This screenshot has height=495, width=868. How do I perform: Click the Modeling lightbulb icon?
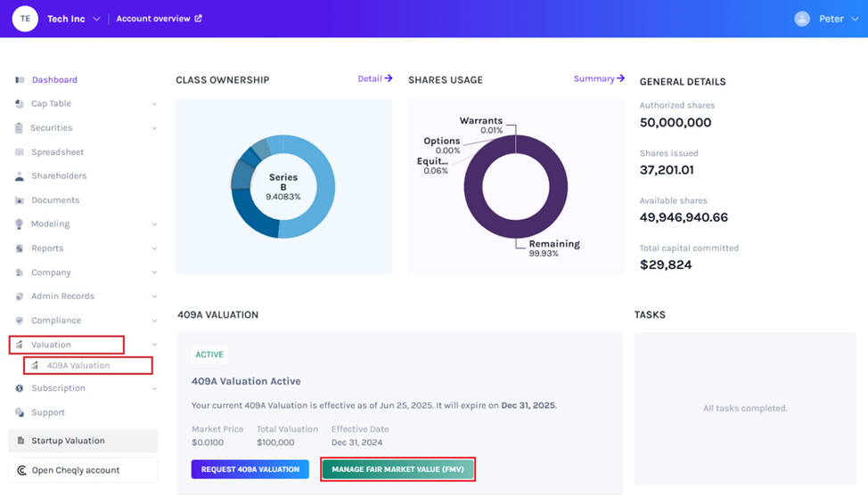[x=20, y=224]
